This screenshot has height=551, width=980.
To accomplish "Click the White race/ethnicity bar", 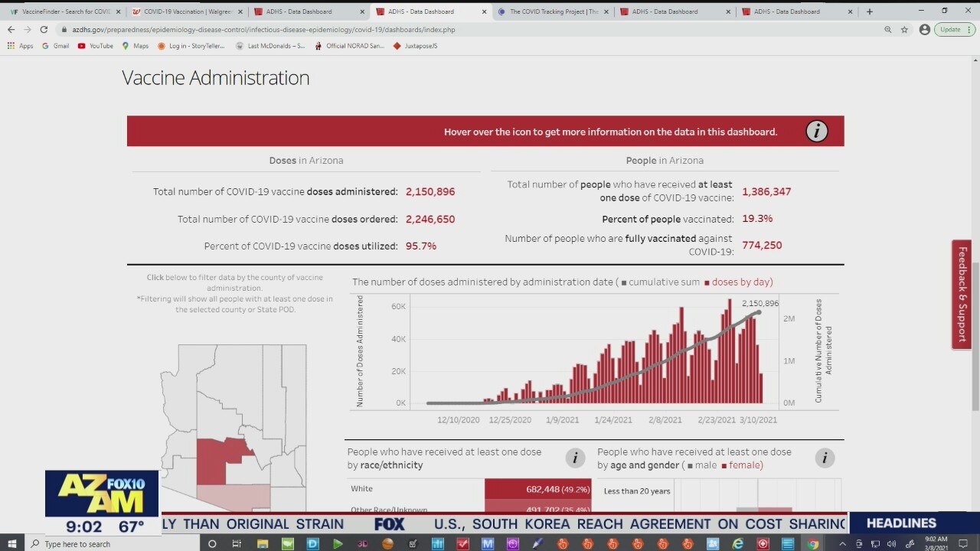I will [x=537, y=489].
